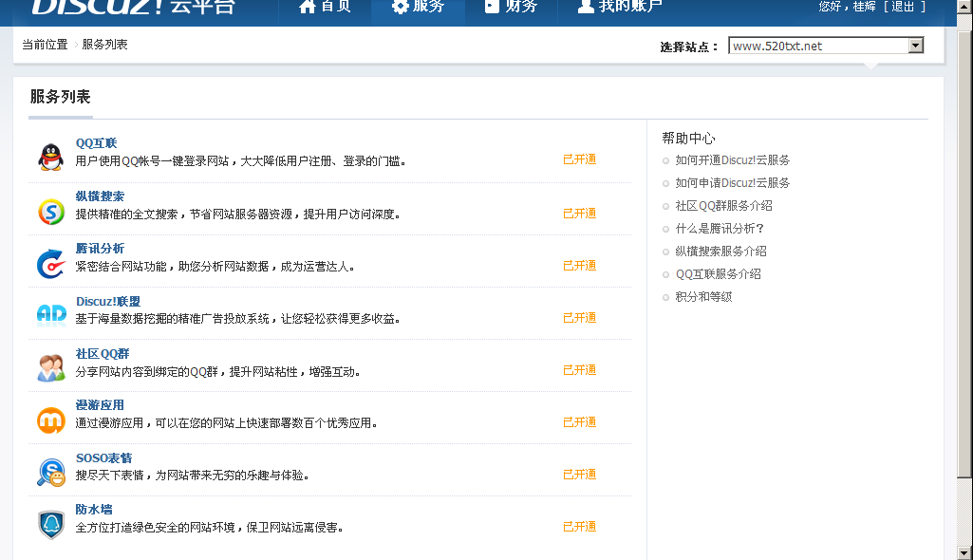Click 已开通 status for 腾讯分析
Image resolution: width=973 pixels, height=560 pixels.
tap(580, 266)
